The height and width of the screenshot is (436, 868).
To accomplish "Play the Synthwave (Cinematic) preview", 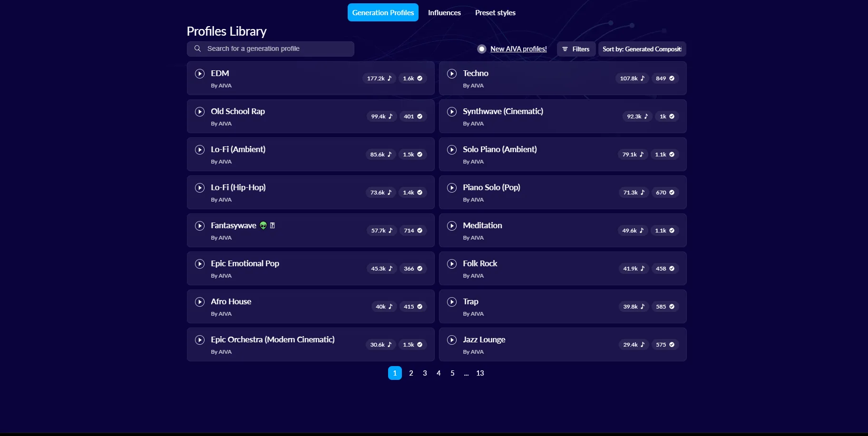I will pyautogui.click(x=452, y=112).
